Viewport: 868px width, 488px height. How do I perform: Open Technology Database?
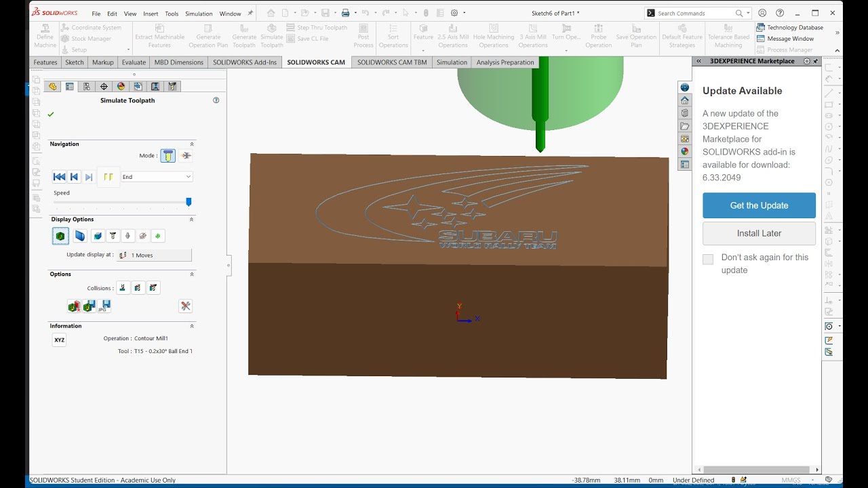pos(790,28)
